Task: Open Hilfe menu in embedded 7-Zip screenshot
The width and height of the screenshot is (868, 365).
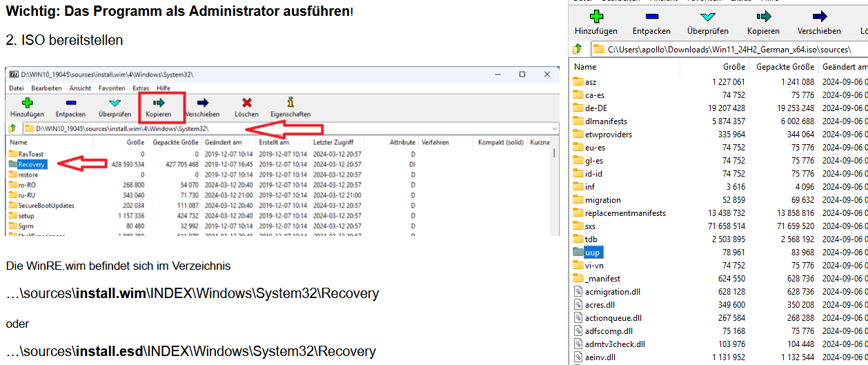Action: click(x=164, y=88)
